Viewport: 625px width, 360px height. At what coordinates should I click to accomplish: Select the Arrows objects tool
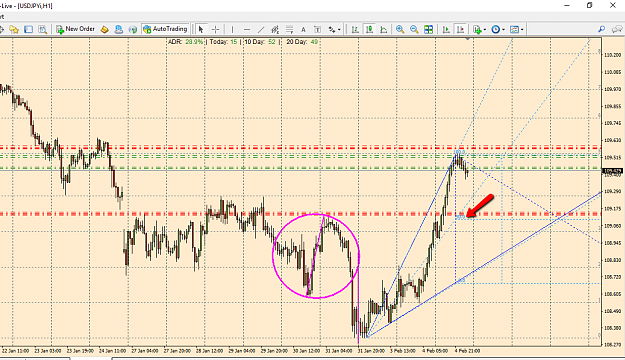[x=332, y=30]
